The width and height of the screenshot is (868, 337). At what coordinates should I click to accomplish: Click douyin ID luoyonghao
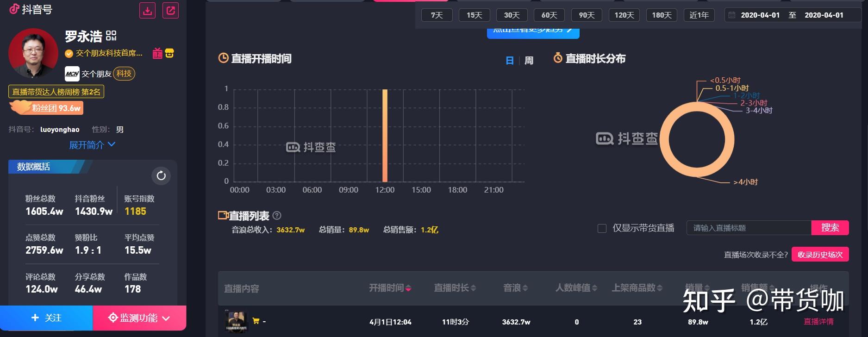pyautogui.click(x=60, y=130)
